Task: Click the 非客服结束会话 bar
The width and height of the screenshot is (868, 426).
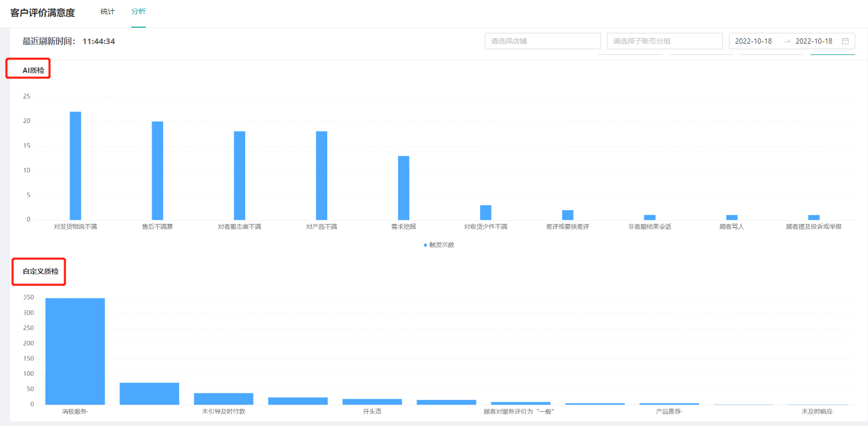Action: tap(650, 217)
